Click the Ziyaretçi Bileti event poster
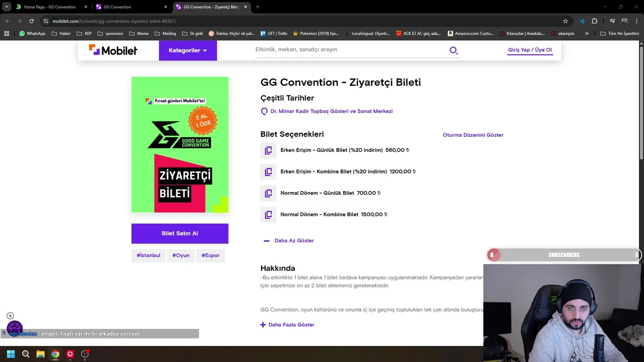 [x=180, y=145]
